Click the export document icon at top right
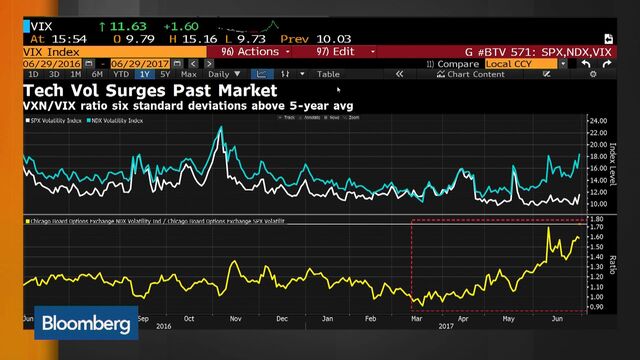The image size is (640, 360). coord(608,39)
